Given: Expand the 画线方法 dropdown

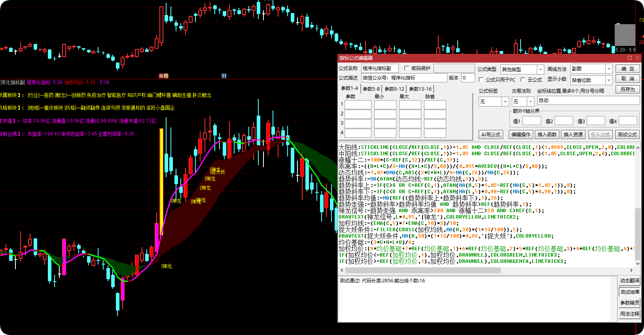Looking at the screenshot, I should pyautogui.click(x=609, y=69).
